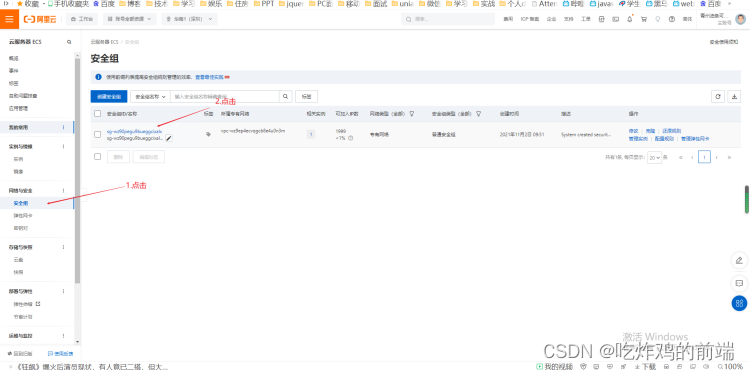Screen dimensions: 750x370
Task: Open the orange hamburger main menu
Action: pos(9,19)
